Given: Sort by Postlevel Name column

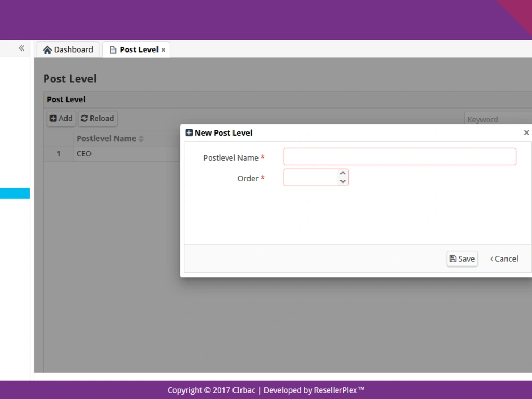Looking at the screenshot, I should (x=110, y=138).
